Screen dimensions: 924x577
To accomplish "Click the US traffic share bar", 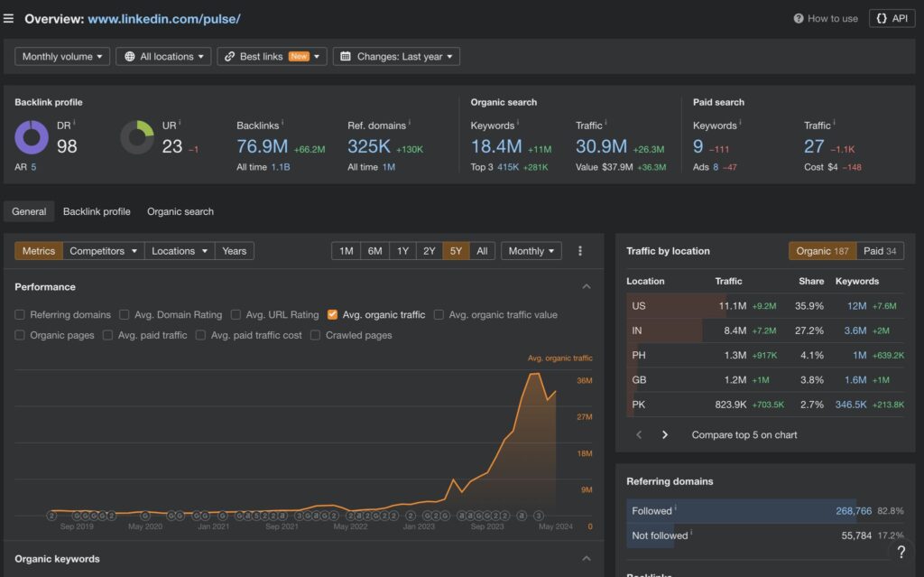I will pyautogui.click(x=677, y=305).
